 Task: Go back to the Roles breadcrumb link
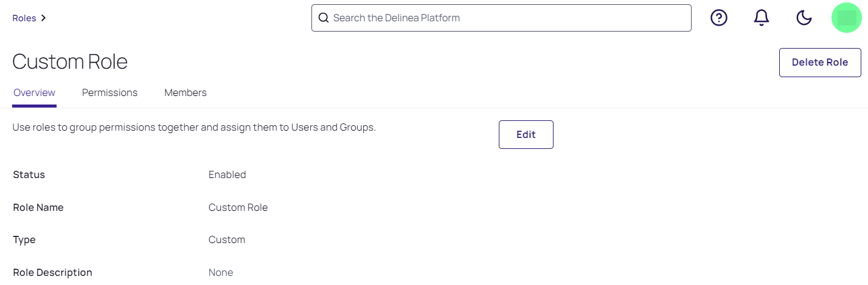click(24, 18)
